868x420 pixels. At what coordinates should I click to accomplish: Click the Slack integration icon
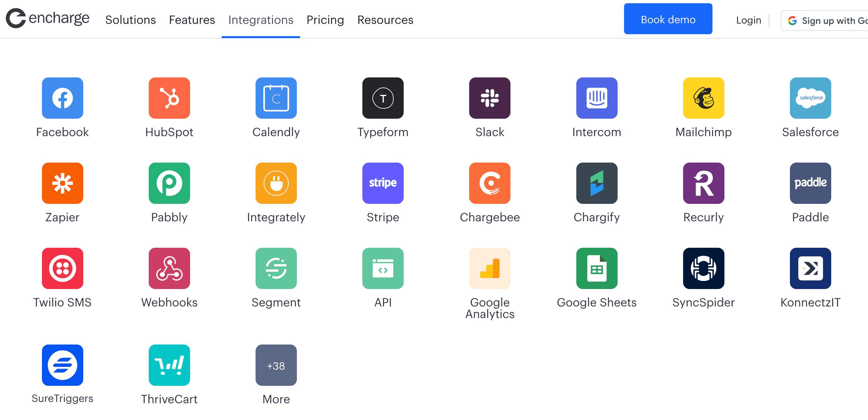pos(490,98)
